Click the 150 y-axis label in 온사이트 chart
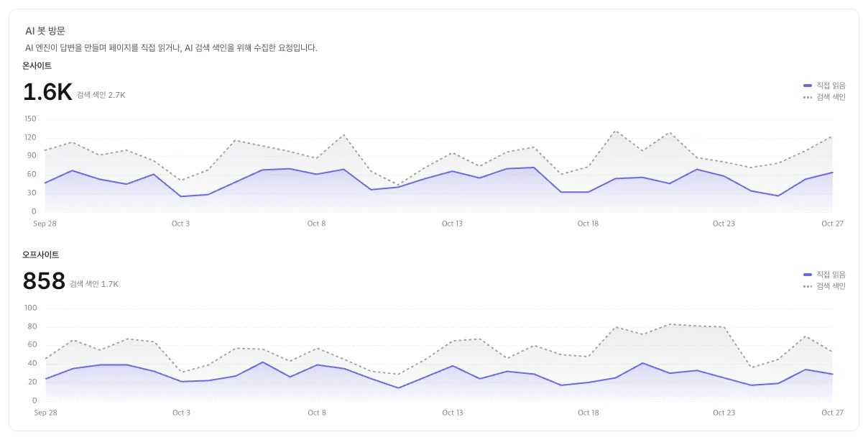Image resolution: width=868 pixels, height=440 pixels. coord(30,119)
